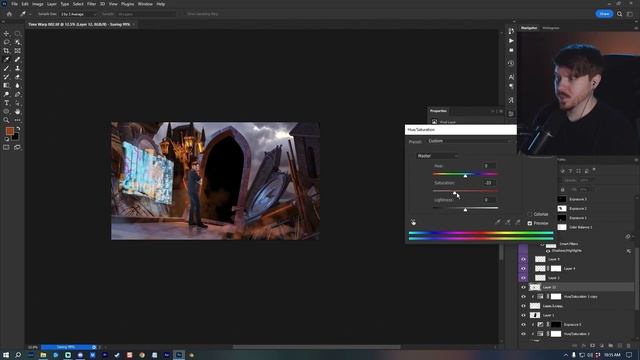The height and width of the screenshot is (360, 640).
Task: Open the Windows Start menu
Action: 6,355
